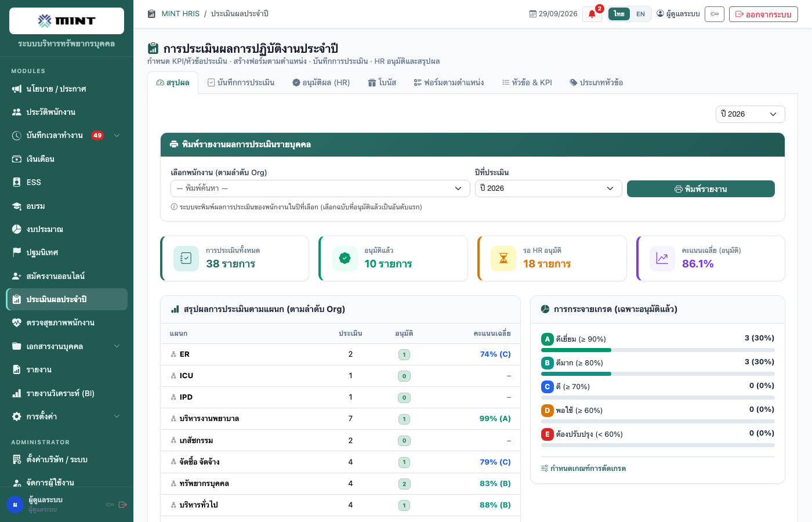Click the logout icon in sidebar footer

123,505
